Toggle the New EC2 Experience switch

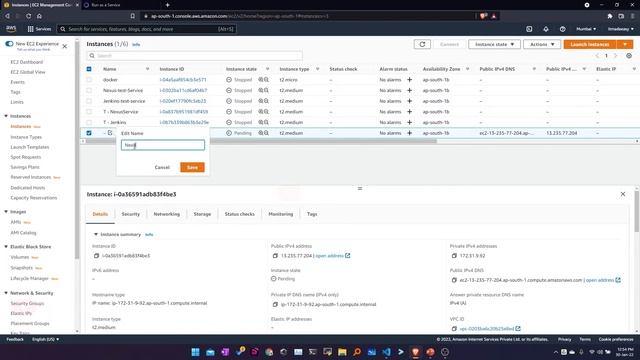tap(9, 44)
